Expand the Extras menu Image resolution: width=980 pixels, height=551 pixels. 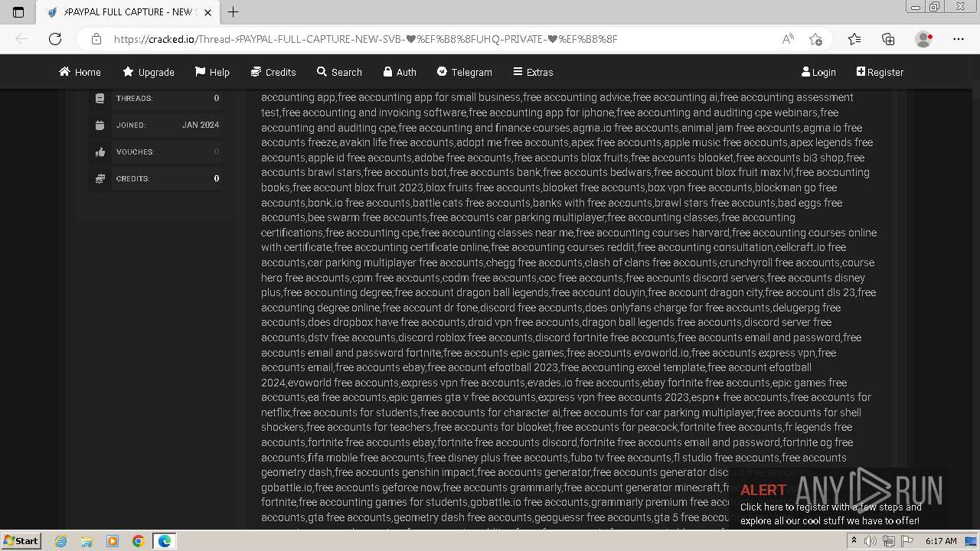point(533,72)
